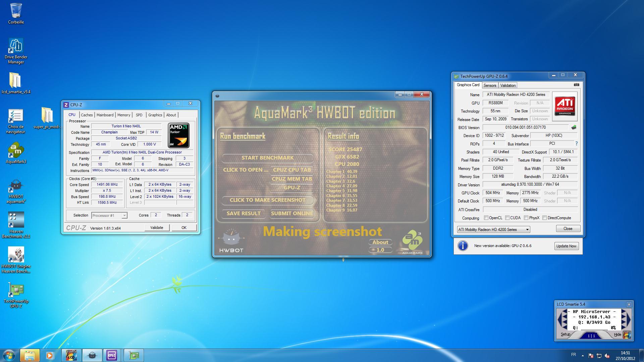Open Drive Bender Manager desktop shortcut
The height and width of the screenshot is (362, 644).
[x=16, y=51]
